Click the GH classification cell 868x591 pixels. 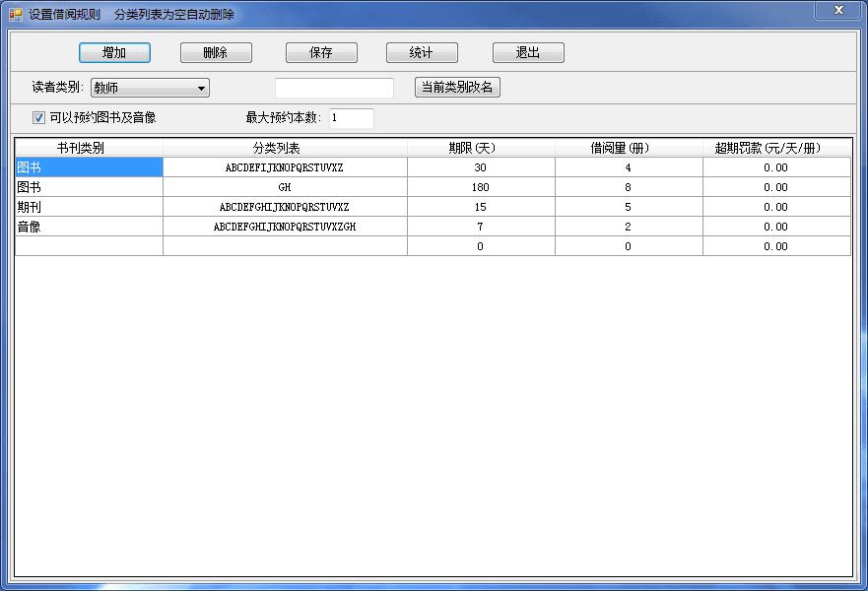point(285,187)
